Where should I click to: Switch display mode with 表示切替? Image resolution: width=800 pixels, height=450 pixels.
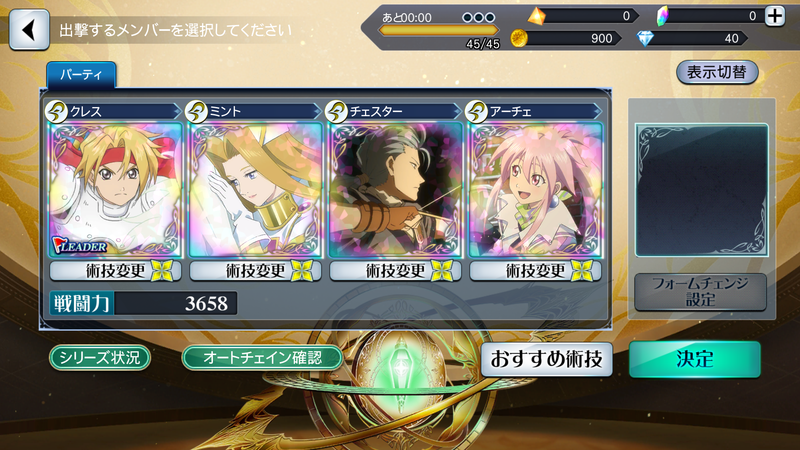717,72
